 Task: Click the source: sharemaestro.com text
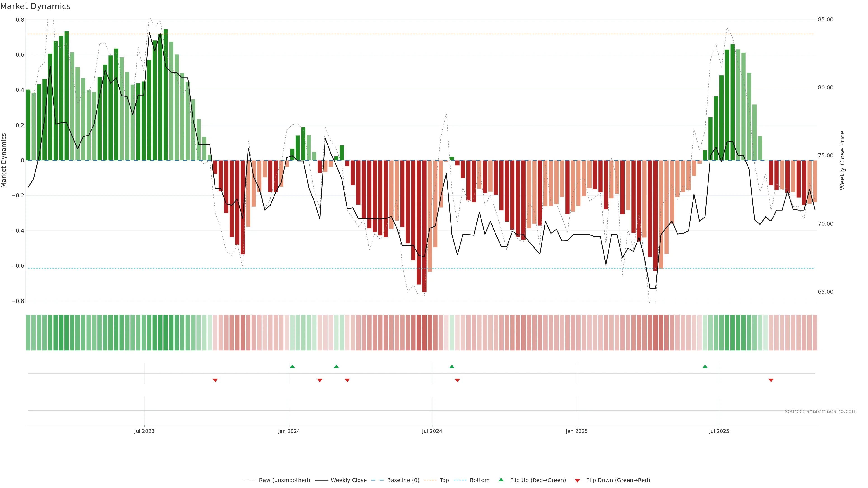click(821, 411)
